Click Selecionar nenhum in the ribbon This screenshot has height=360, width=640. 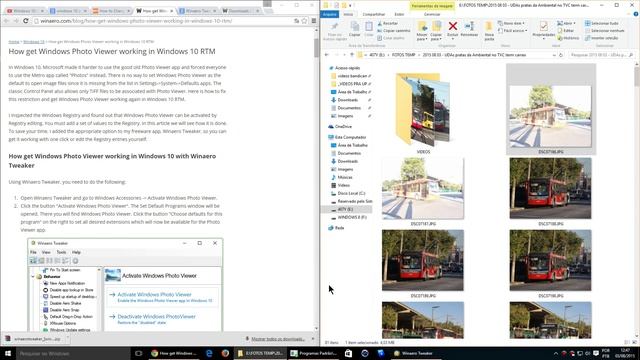coord(604,31)
